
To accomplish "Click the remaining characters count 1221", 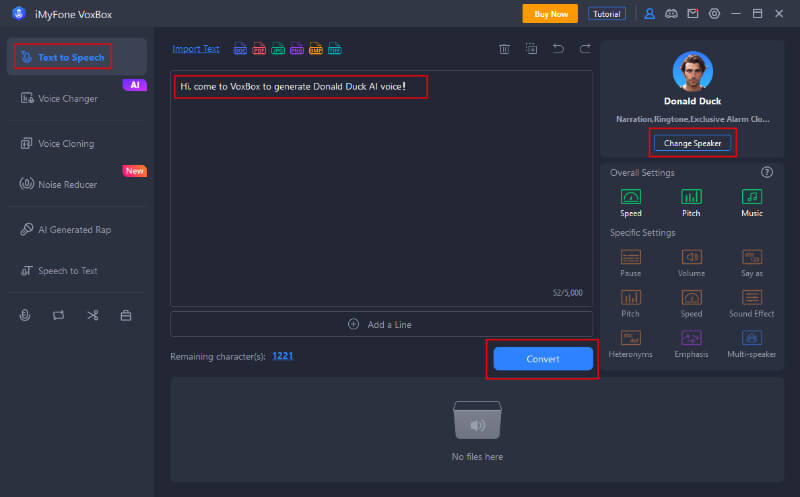I will pos(283,356).
